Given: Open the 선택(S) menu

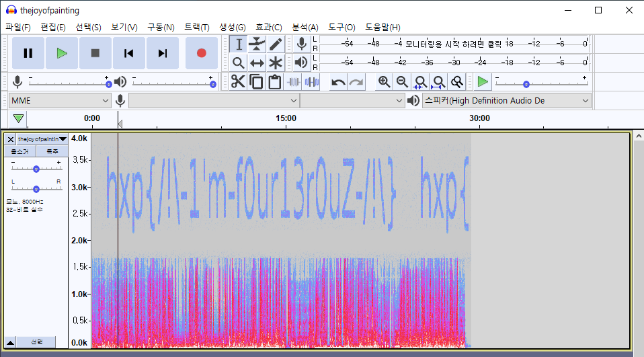Looking at the screenshot, I should coord(88,27).
